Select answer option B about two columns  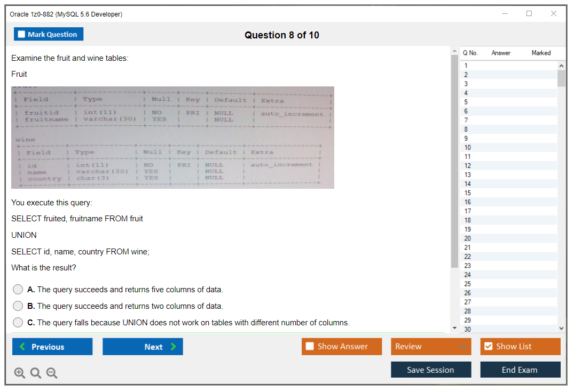coord(18,306)
